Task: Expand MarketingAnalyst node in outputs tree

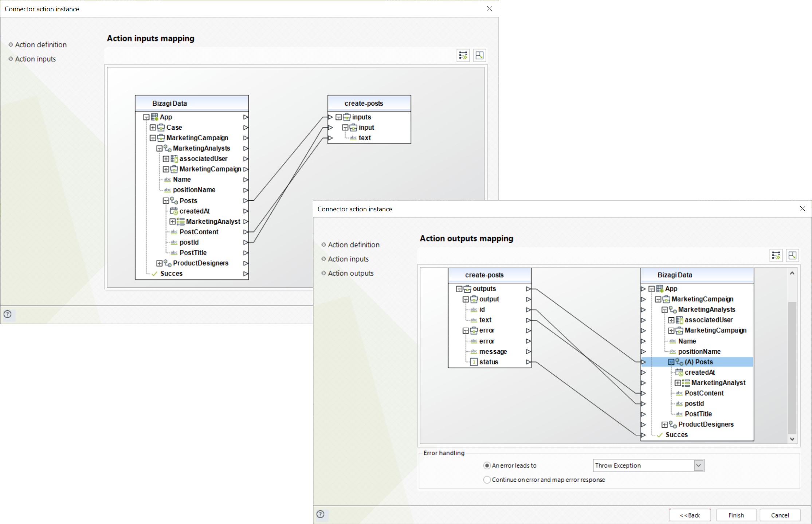Action: click(x=678, y=383)
